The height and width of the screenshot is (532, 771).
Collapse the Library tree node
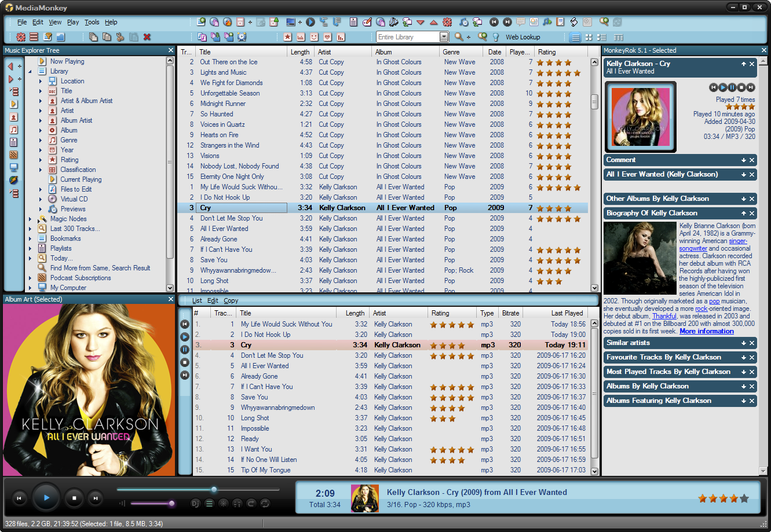[30, 71]
